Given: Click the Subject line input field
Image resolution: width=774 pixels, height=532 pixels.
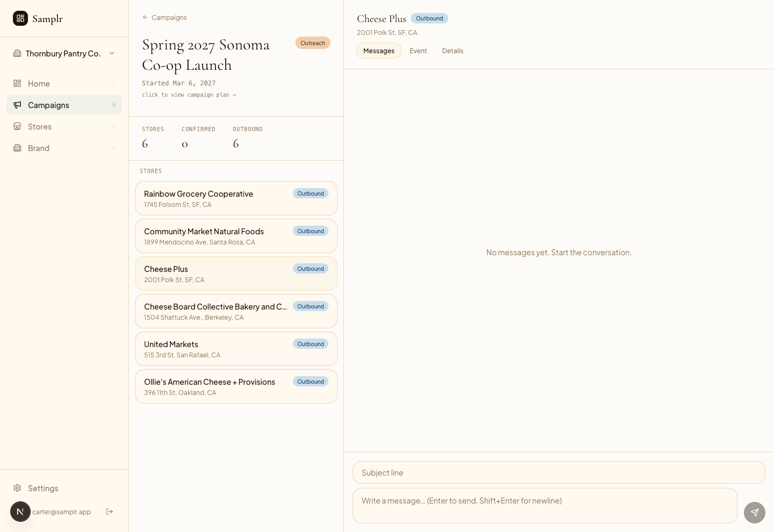Looking at the screenshot, I should pyautogui.click(x=559, y=472).
